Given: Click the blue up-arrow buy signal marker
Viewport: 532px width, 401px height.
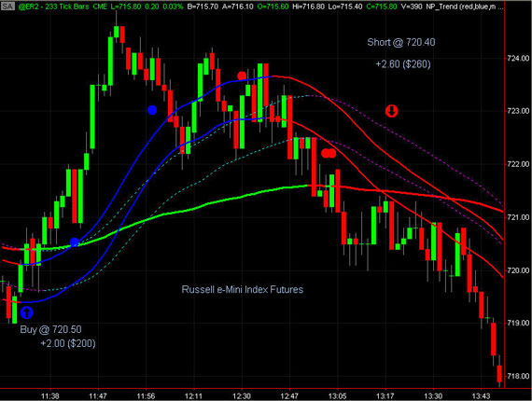Looking at the screenshot, I should (27, 312).
